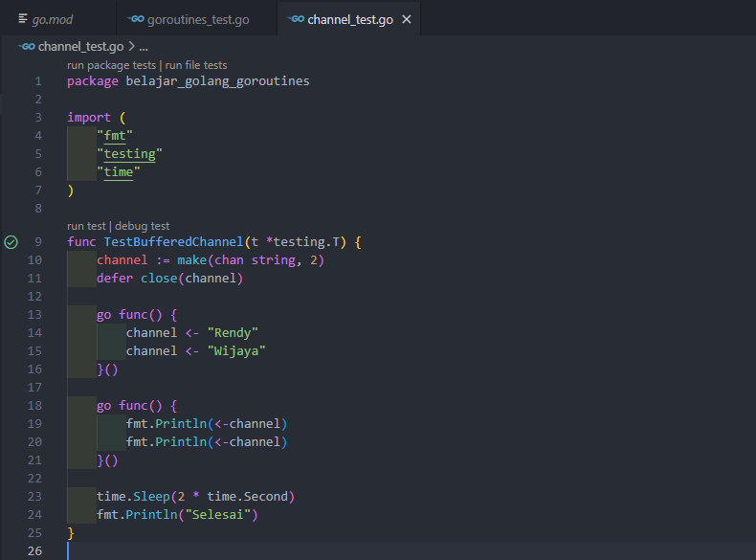Click the make keyword on line 10
This screenshot has width=756, height=560.
coord(192,260)
